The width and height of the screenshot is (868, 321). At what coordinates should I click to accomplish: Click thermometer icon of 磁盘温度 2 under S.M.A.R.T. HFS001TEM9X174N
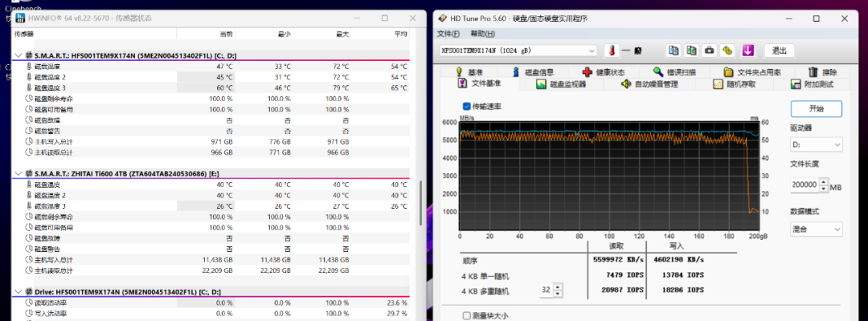coord(30,77)
